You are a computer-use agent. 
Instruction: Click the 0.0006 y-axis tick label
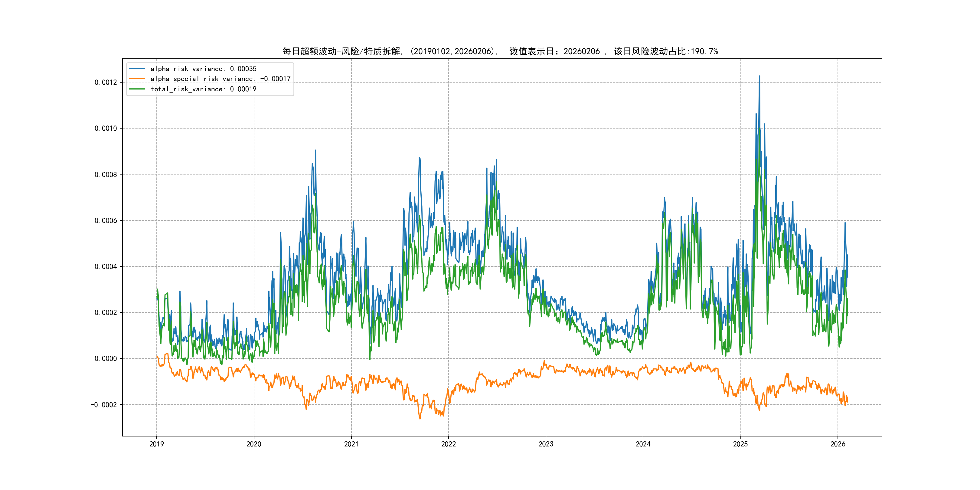pyautogui.click(x=106, y=221)
